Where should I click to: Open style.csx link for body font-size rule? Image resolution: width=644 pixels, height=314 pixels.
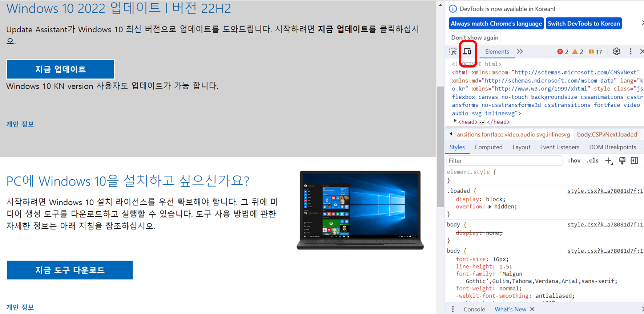point(605,250)
